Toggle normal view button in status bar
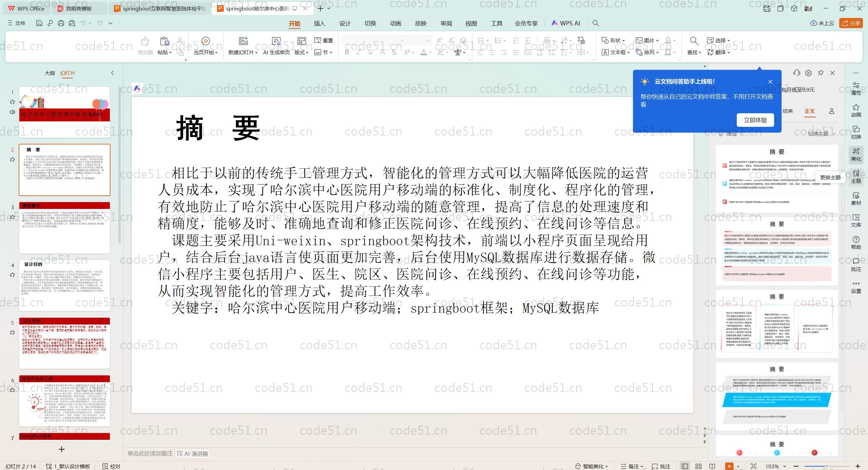The height and width of the screenshot is (470, 868). point(685,466)
